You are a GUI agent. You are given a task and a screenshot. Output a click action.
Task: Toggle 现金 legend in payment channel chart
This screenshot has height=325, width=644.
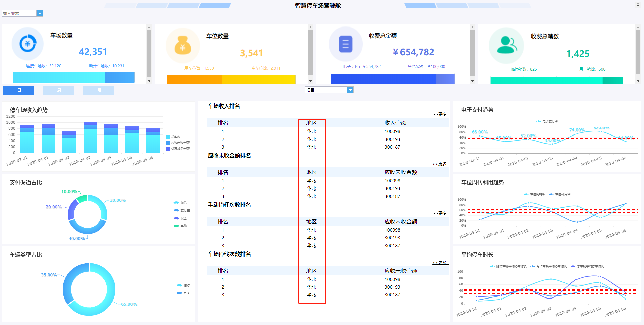[180, 218]
